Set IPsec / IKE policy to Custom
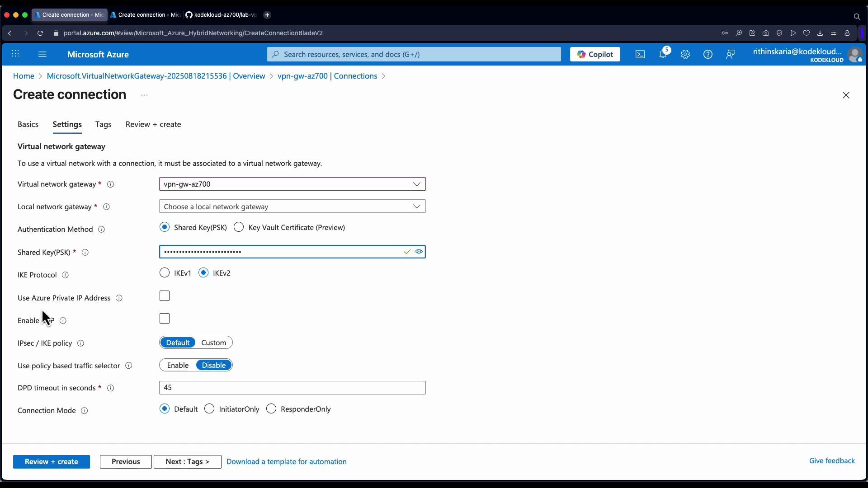The height and width of the screenshot is (488, 868). tap(214, 343)
